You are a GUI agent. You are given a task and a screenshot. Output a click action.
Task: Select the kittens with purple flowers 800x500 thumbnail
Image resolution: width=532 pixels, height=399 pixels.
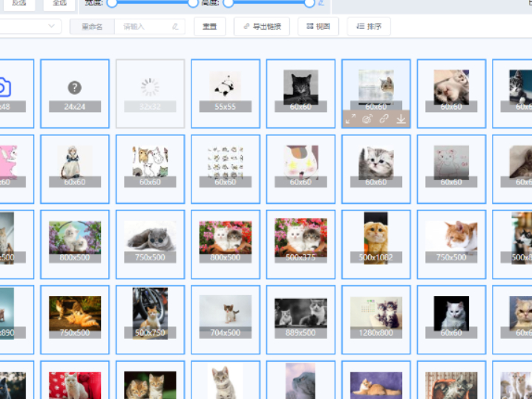click(x=75, y=245)
